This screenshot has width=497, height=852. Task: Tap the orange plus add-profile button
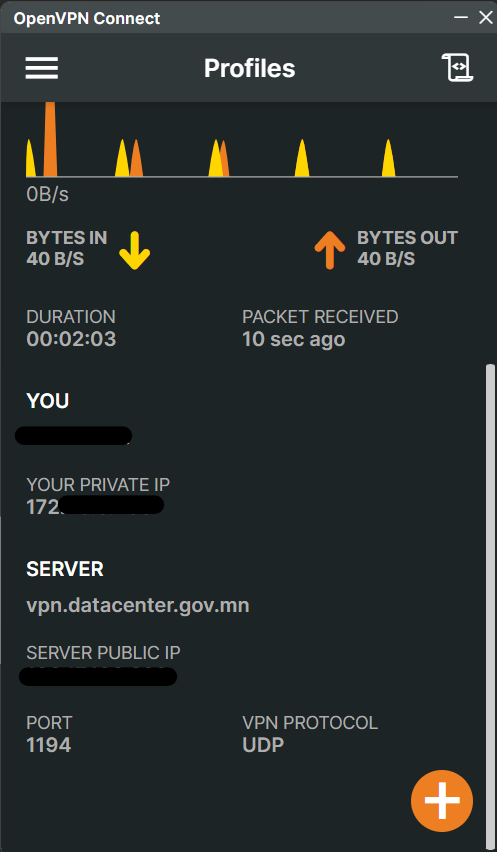(442, 800)
